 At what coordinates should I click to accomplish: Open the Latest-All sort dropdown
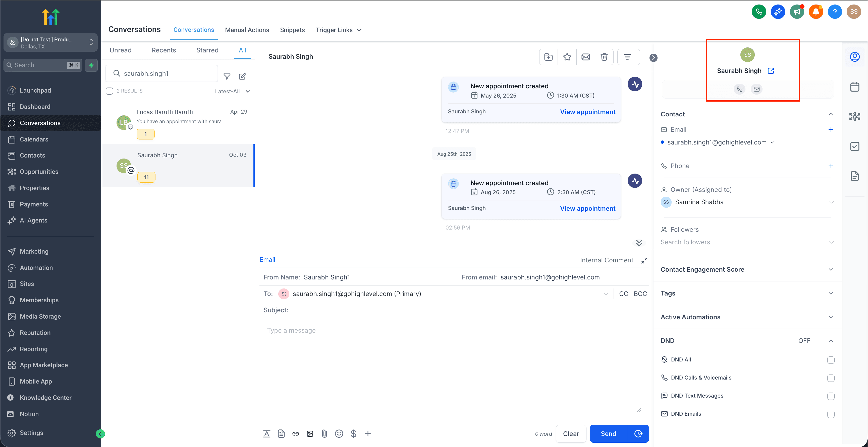tap(233, 91)
